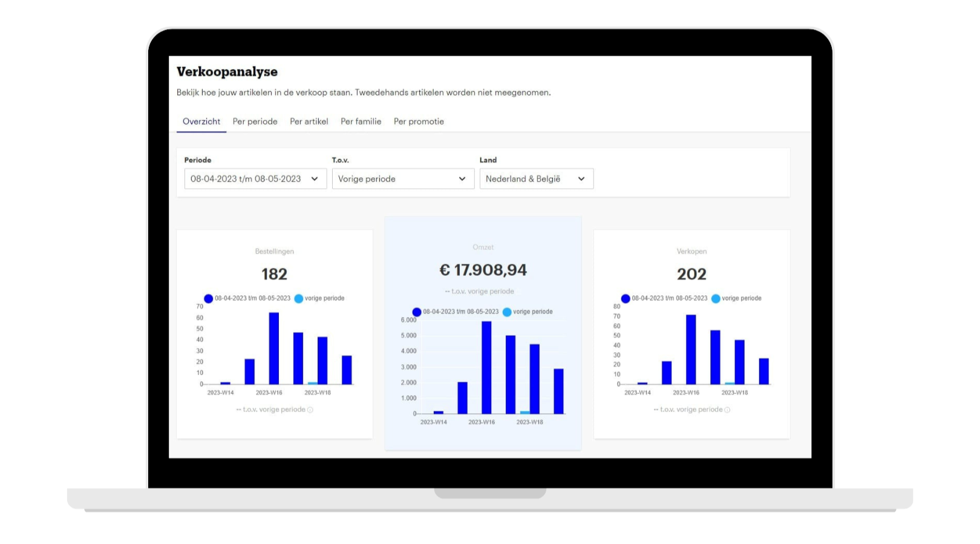Viewport: 980px width, 544px height.
Task: Click the tallest bar in Verkopen chart
Action: pyautogui.click(x=691, y=350)
